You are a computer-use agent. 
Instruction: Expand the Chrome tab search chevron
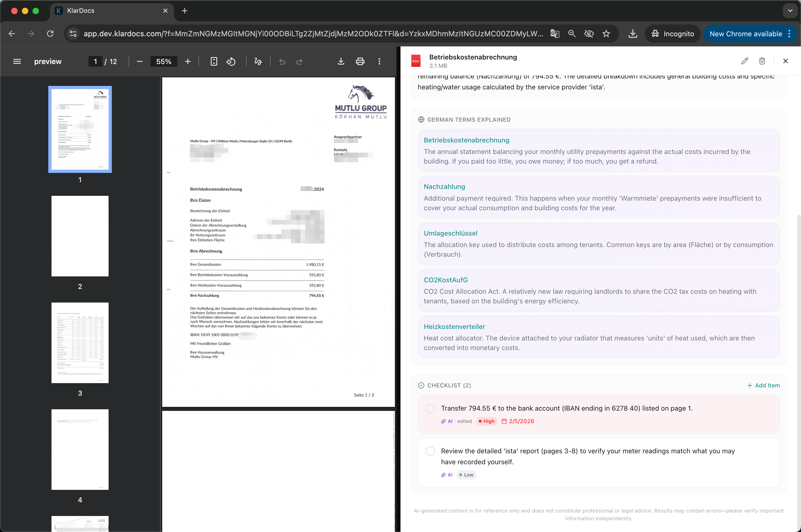point(790,10)
